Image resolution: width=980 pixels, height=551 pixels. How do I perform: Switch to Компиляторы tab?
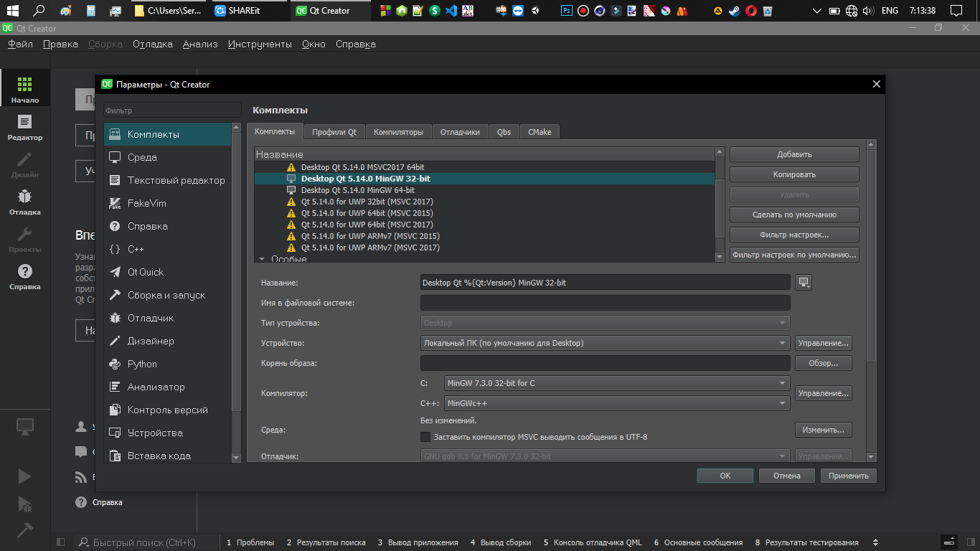(x=398, y=132)
